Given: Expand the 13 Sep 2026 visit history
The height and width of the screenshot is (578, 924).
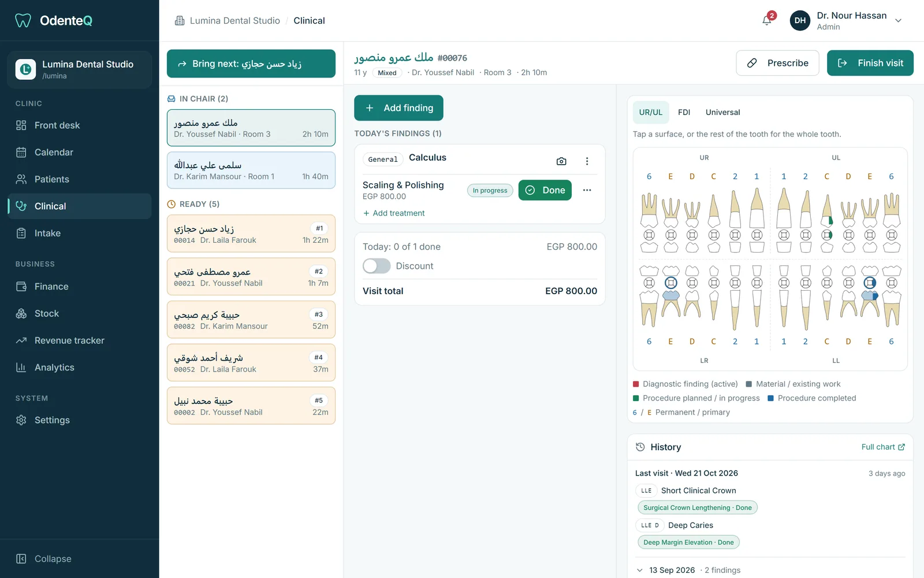Looking at the screenshot, I should tap(640, 570).
